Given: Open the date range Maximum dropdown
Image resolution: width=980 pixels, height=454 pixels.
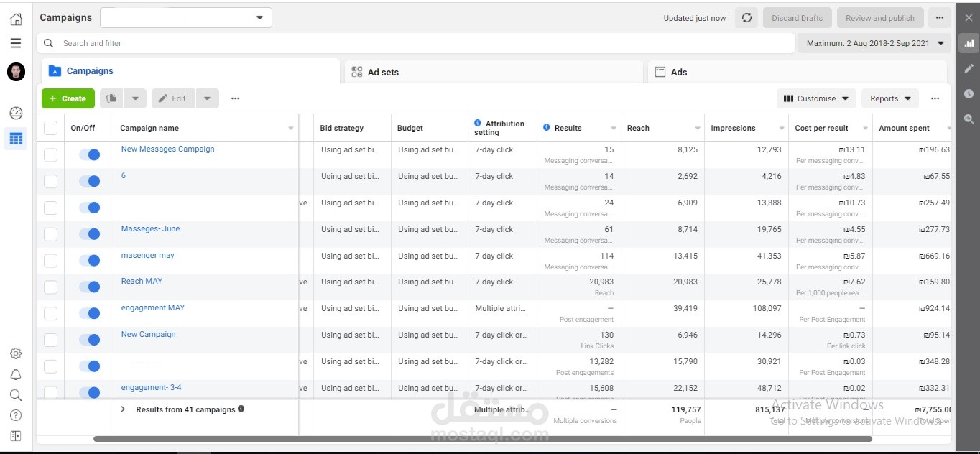Looking at the screenshot, I should [874, 43].
